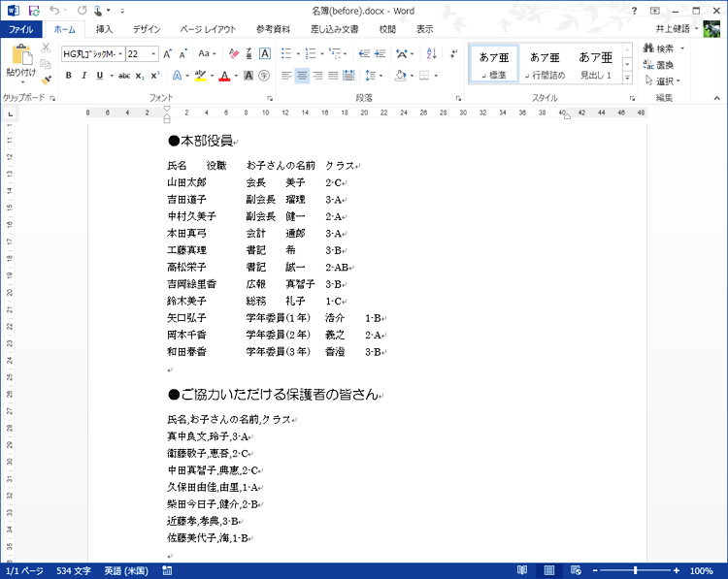Toggle bold formatting
The width and height of the screenshot is (728, 579).
click(x=69, y=75)
